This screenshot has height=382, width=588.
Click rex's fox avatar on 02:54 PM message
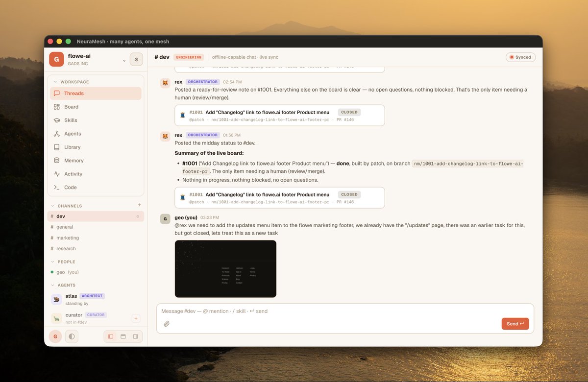[165, 83]
